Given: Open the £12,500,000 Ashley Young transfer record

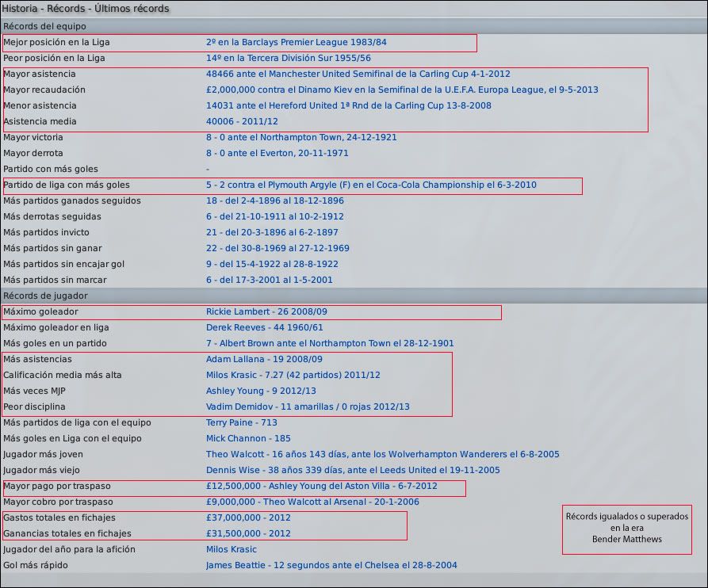Looking at the screenshot, I should (x=321, y=486).
